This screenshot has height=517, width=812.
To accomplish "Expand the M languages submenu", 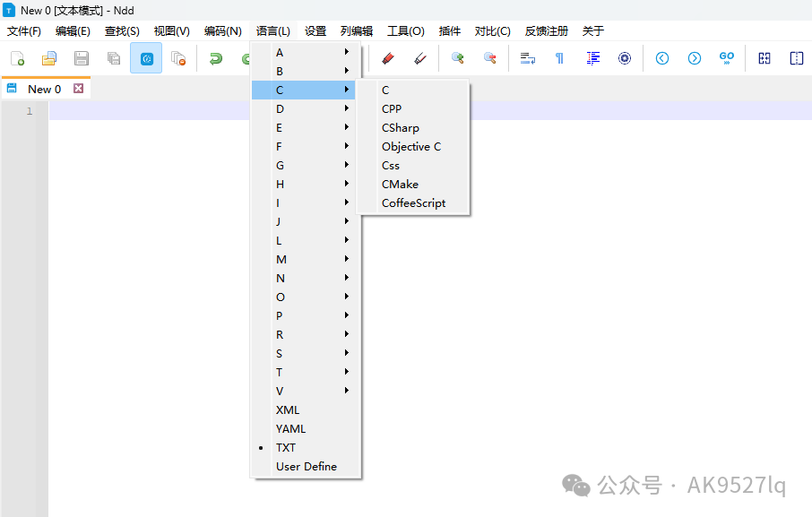I will click(x=306, y=259).
